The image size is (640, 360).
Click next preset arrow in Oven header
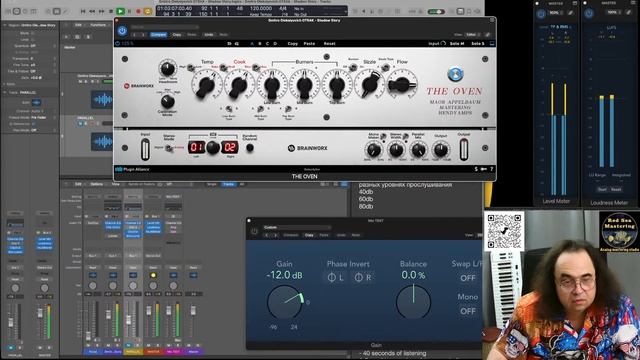click(x=143, y=35)
